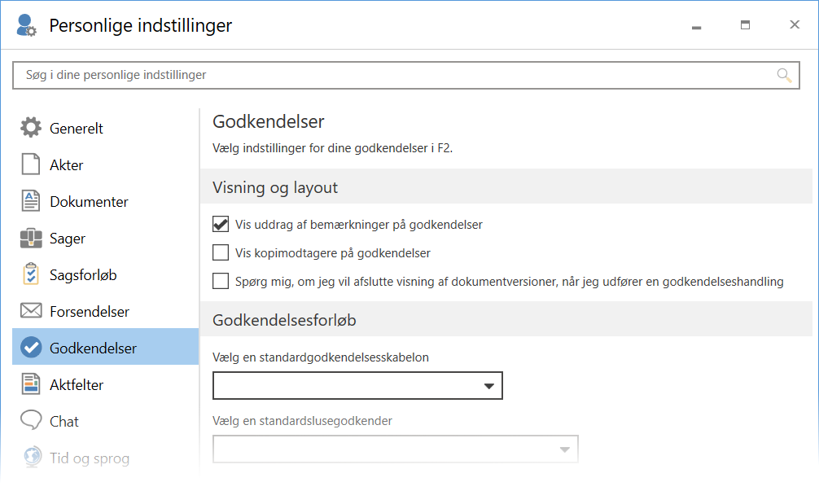Click the Sager briefcase icon

pyautogui.click(x=31, y=239)
